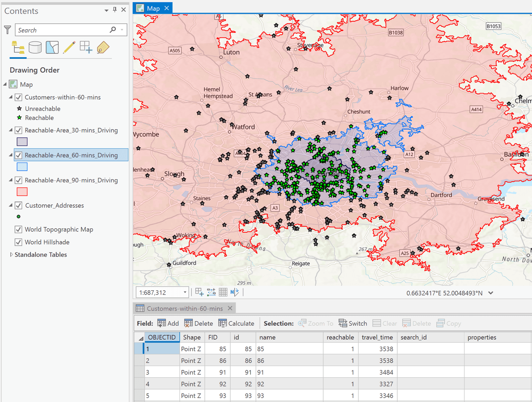Viewport: 532px width, 402px height.
Task: Open the List By Editing view
Action: 69,48
